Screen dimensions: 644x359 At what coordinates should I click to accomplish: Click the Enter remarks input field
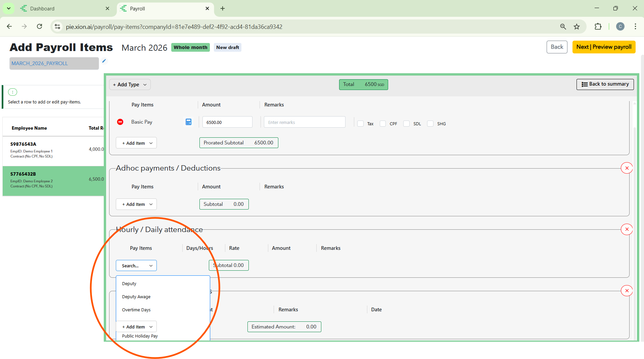click(x=304, y=122)
